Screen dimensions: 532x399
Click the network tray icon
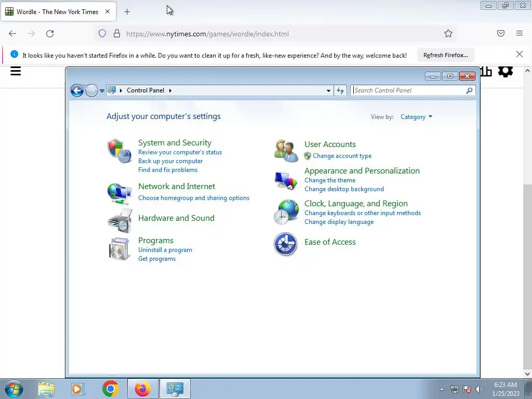click(x=454, y=389)
